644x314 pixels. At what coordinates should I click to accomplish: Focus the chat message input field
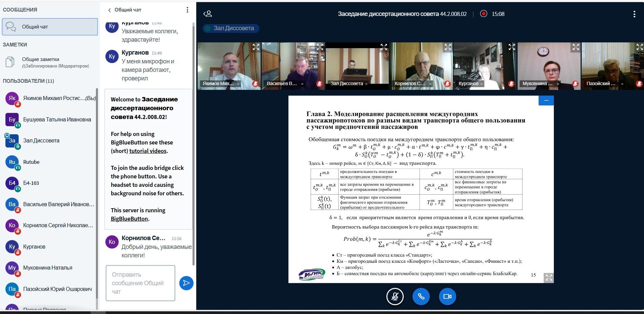(140, 283)
